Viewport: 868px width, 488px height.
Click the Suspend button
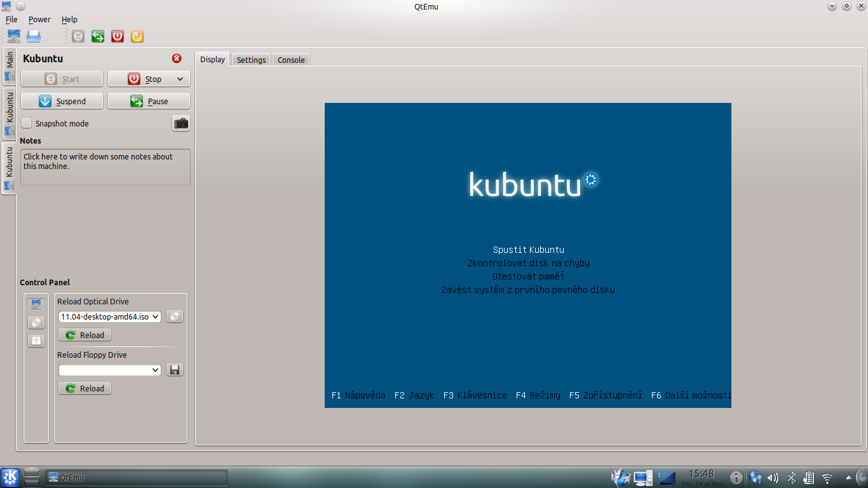[62, 101]
